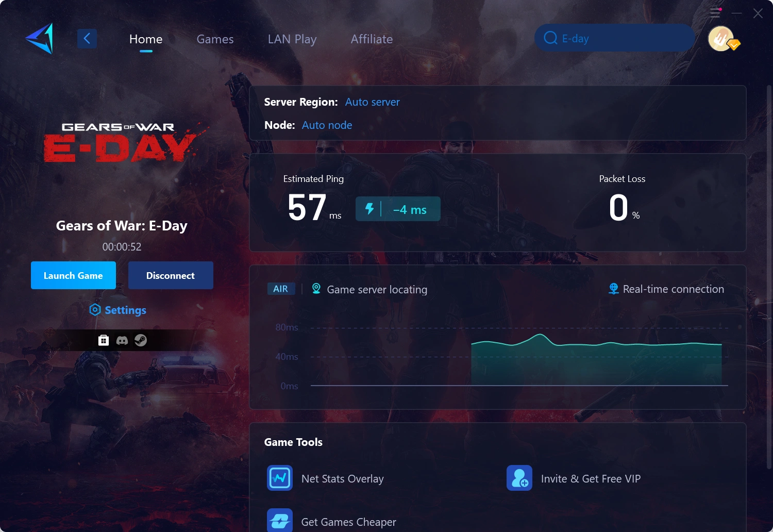Click the Real-time connection label
The height and width of the screenshot is (532, 773).
[674, 289]
